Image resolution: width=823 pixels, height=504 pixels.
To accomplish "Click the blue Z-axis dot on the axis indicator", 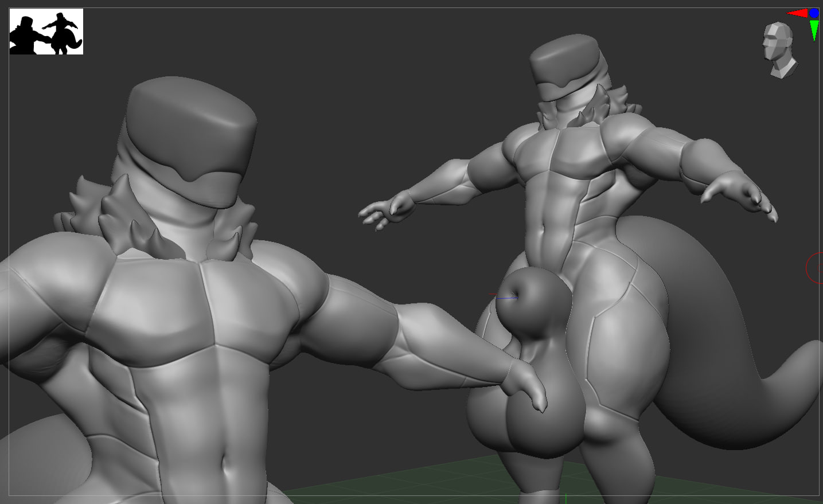I will click(814, 13).
